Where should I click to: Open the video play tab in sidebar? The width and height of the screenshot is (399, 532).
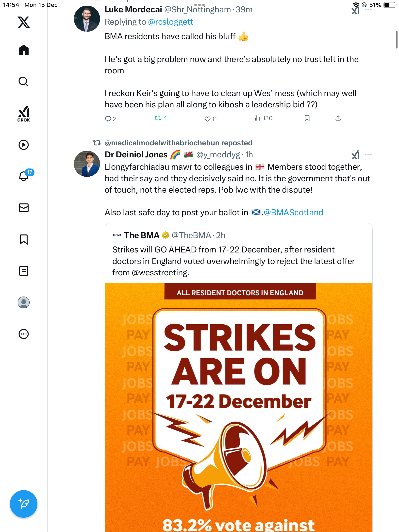pyautogui.click(x=24, y=145)
